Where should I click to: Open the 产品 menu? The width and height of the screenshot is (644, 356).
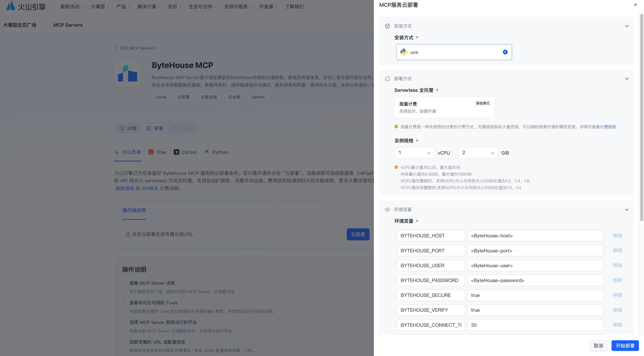coord(123,7)
